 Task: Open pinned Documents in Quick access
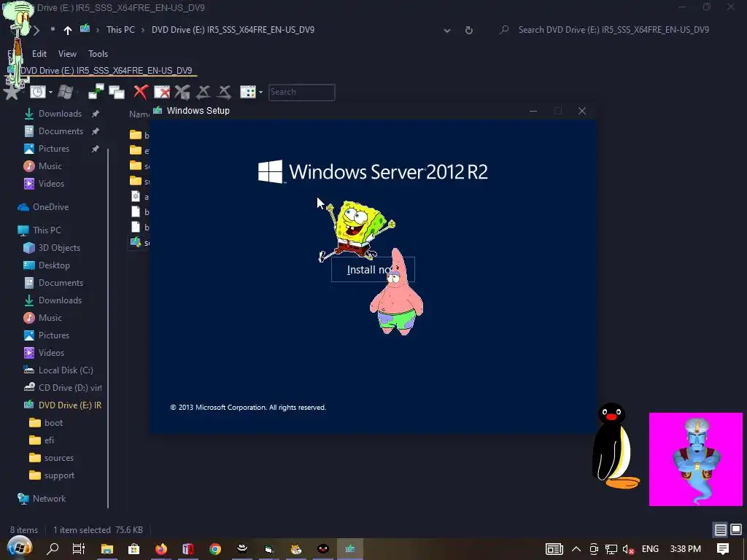61,131
